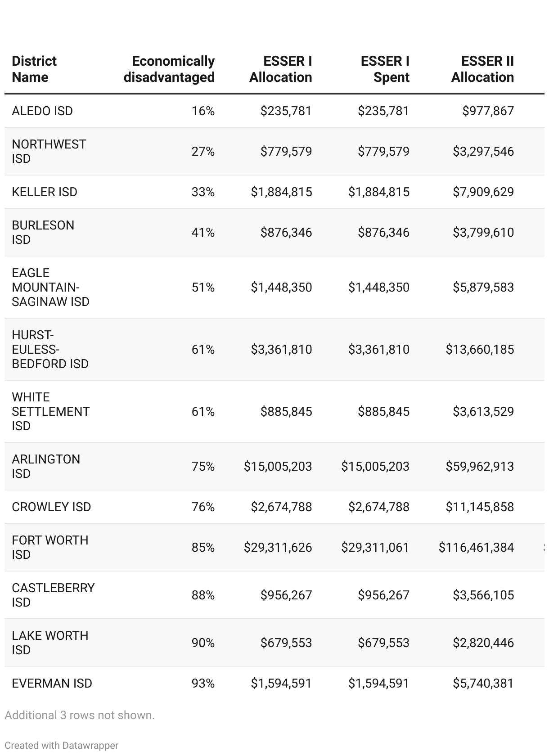
Task: Open the Created with Datawrapper link
Action: pyautogui.click(x=62, y=745)
